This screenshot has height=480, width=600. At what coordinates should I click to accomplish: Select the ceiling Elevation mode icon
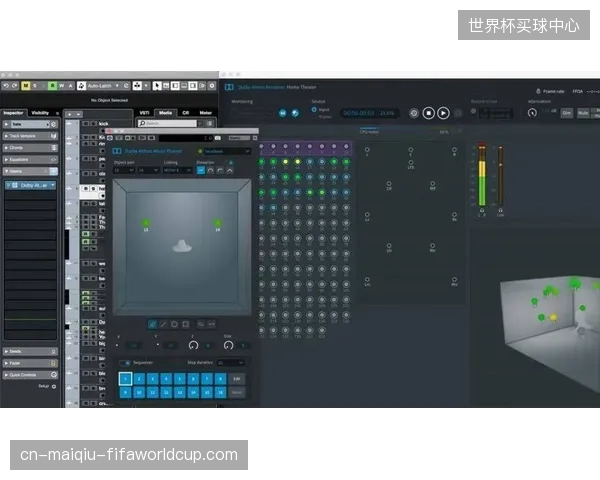(230, 170)
